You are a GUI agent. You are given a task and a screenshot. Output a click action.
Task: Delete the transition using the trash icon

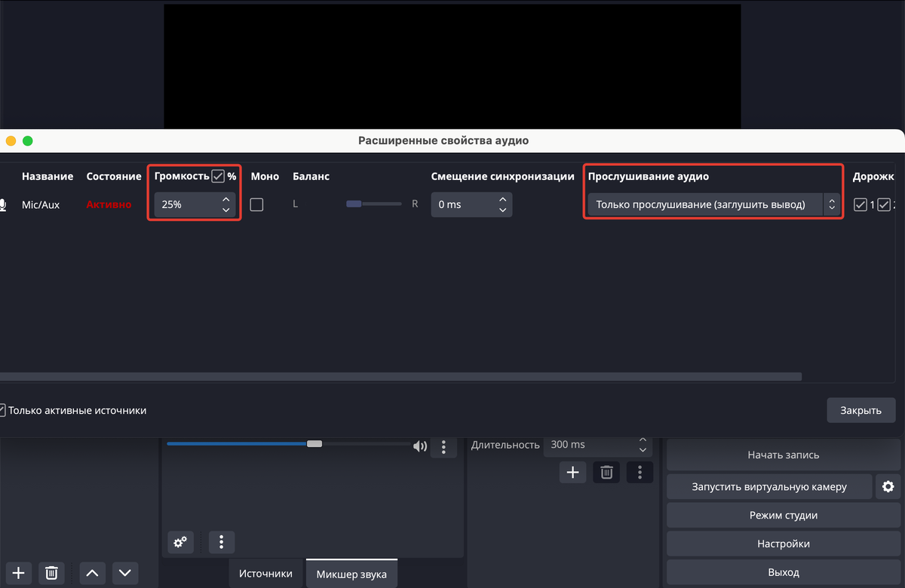[606, 473]
